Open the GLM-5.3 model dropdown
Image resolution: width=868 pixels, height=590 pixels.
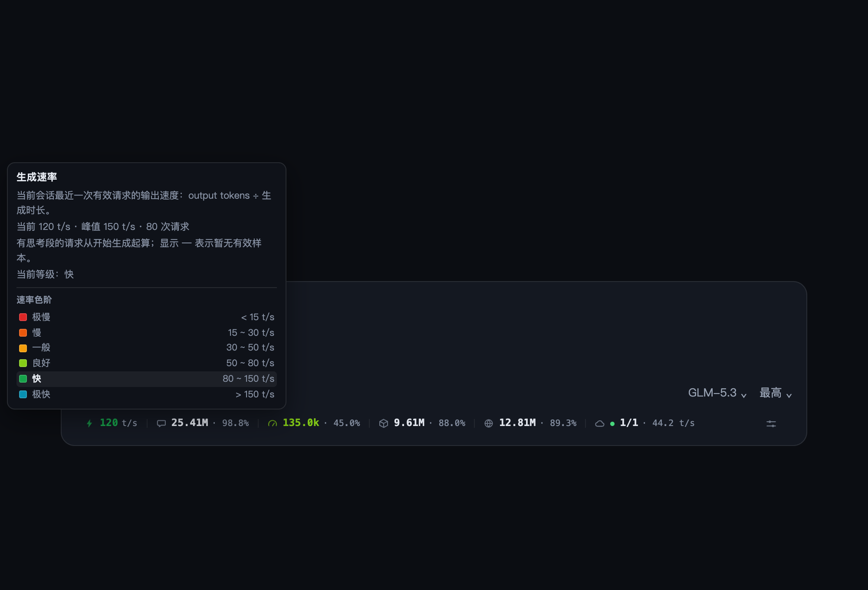pyautogui.click(x=717, y=393)
